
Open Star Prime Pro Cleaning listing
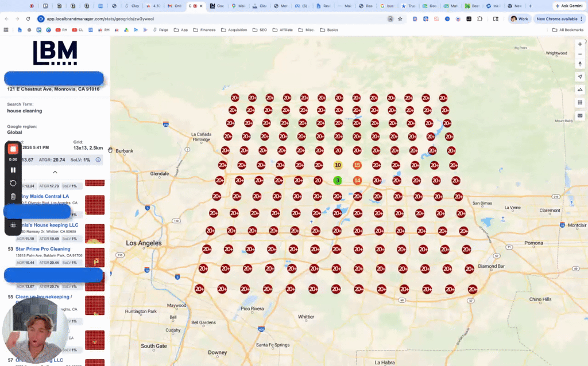coord(42,249)
